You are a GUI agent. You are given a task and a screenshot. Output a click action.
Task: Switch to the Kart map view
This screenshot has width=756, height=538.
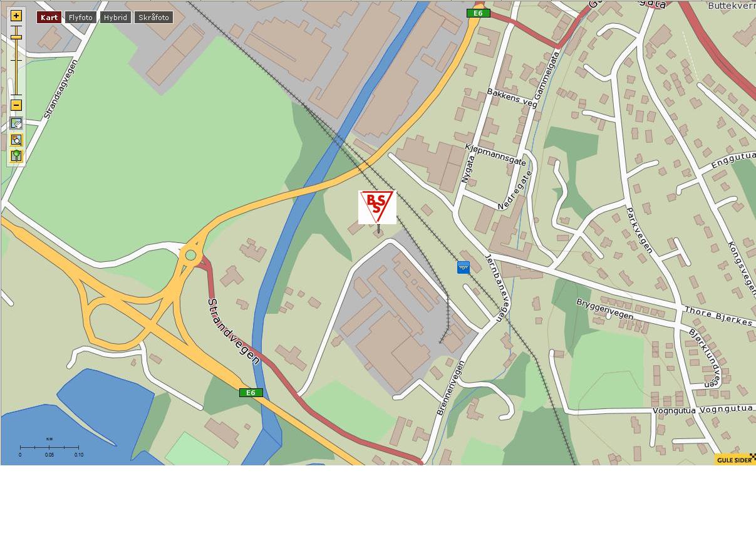(x=49, y=18)
